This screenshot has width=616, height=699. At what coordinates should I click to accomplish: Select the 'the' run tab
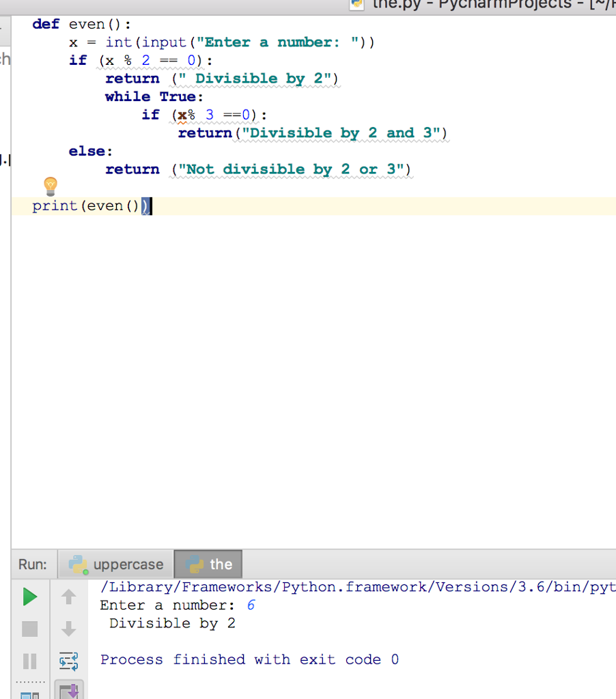tap(221, 564)
